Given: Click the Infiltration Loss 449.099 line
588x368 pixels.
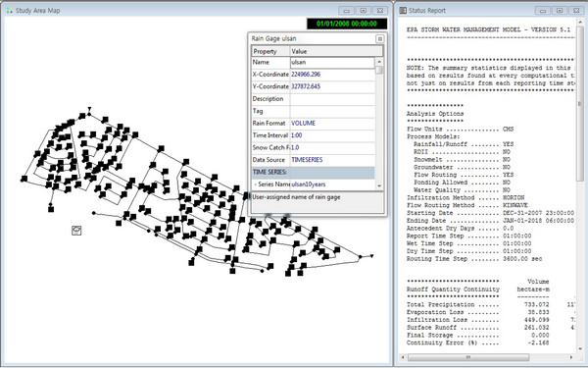Looking at the screenshot, I should (478, 320).
